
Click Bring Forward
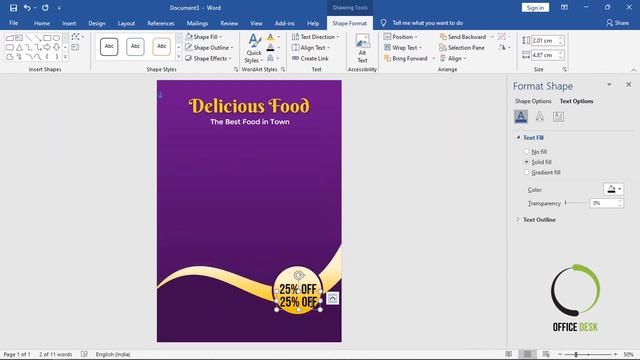coord(406,58)
